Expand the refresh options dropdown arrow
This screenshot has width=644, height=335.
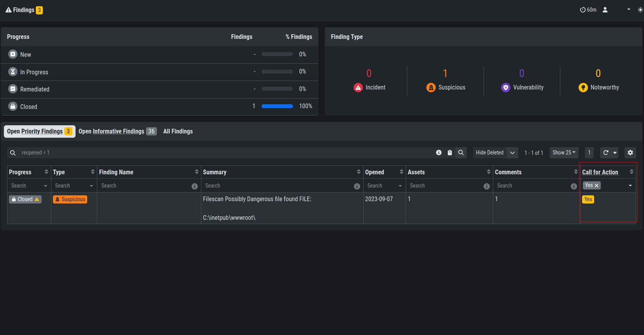615,153
